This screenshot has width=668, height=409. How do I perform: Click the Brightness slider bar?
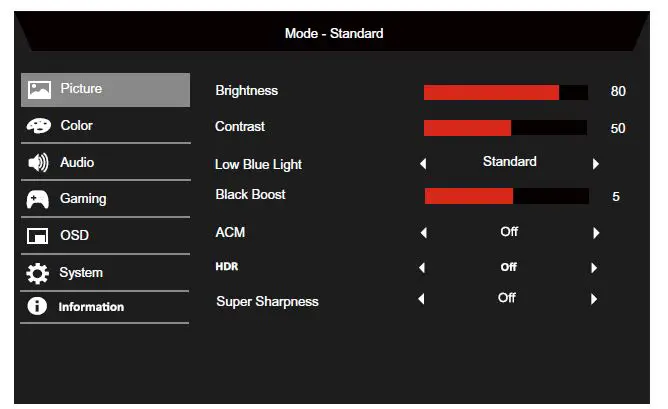[x=505, y=92]
